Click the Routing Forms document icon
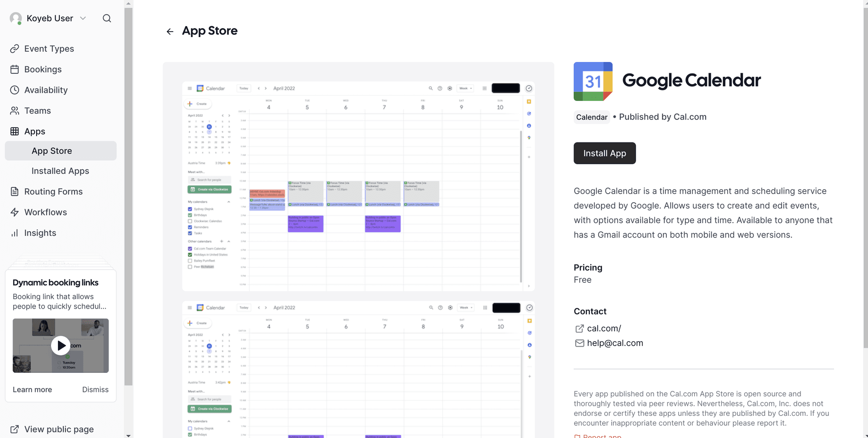The width and height of the screenshot is (868, 438). (14, 191)
